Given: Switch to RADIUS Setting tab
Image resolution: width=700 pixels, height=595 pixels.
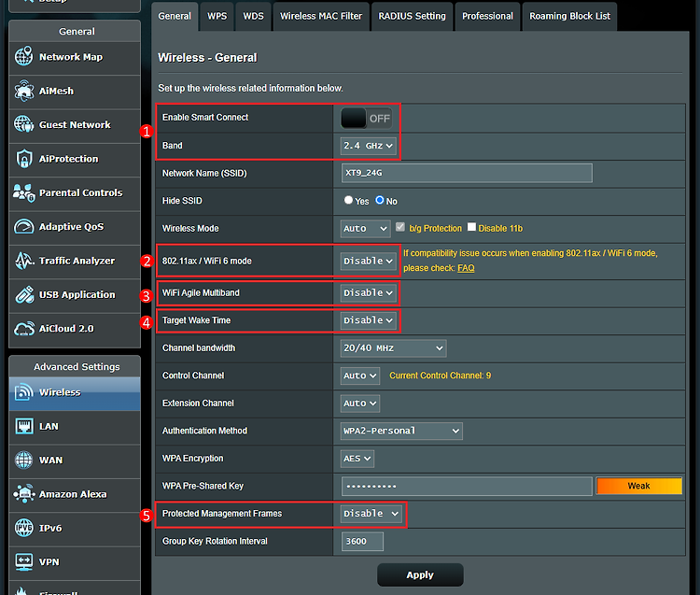Looking at the screenshot, I should (x=412, y=16).
